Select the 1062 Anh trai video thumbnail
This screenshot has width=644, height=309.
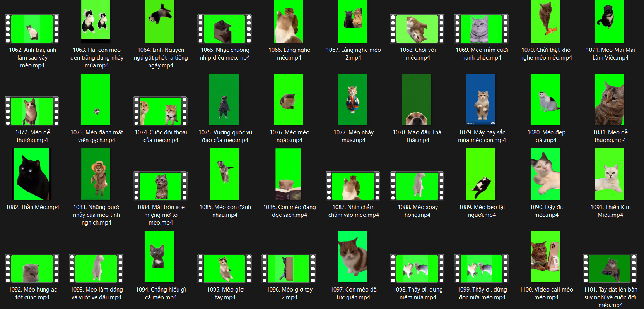point(32,29)
